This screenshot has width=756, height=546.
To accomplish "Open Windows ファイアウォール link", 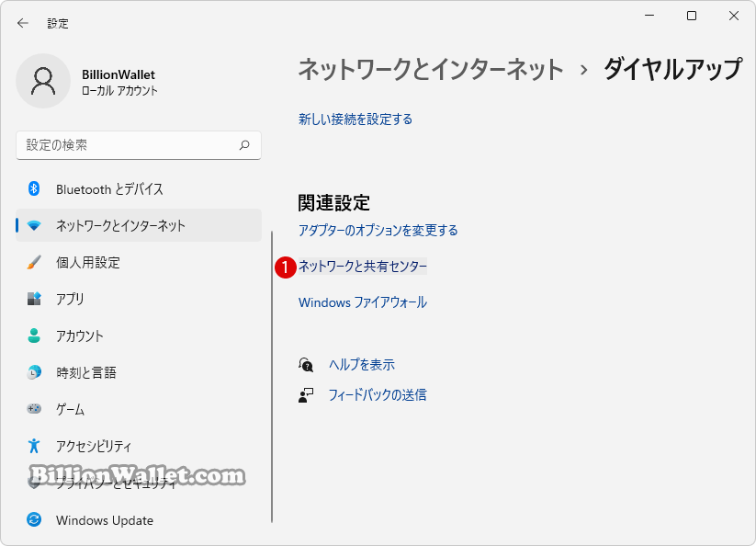I will [x=363, y=302].
